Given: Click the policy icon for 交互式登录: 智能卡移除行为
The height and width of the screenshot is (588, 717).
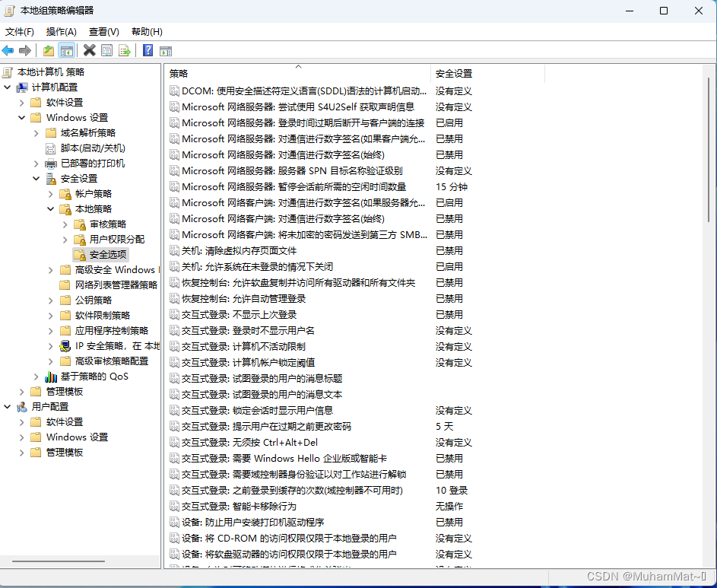Looking at the screenshot, I should coord(174,506).
